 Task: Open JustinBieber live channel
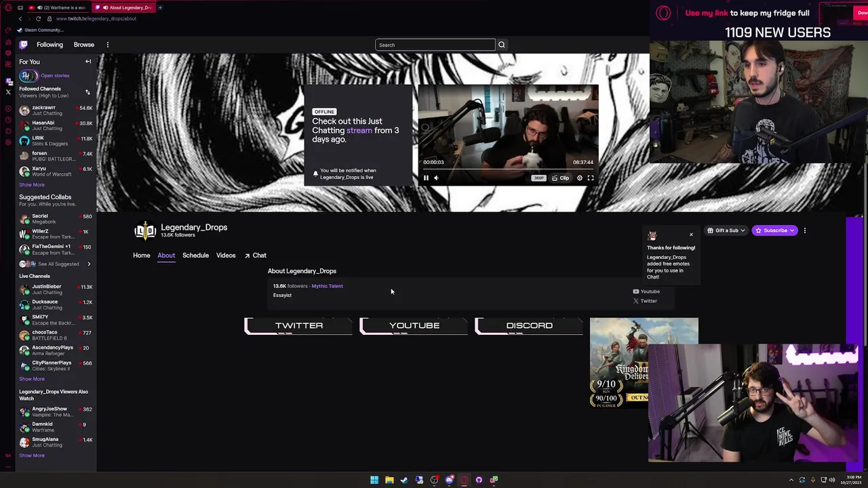(x=56, y=289)
